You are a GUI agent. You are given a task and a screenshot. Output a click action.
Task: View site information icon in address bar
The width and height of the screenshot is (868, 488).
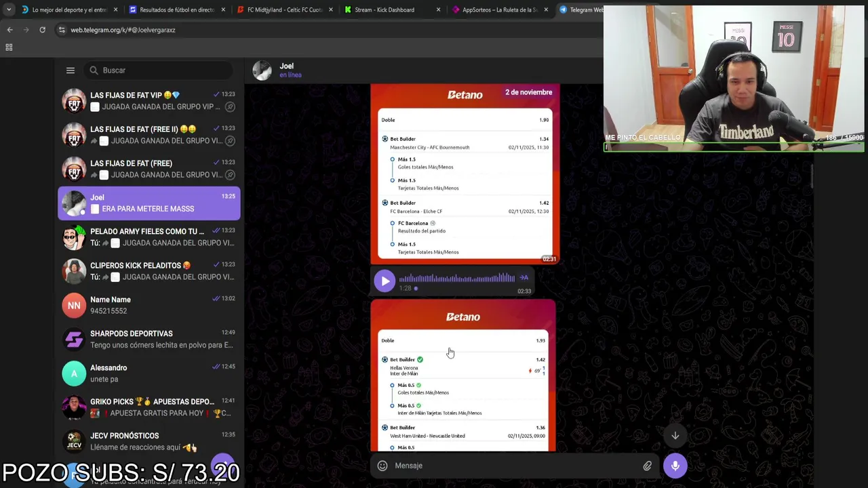pos(62,30)
